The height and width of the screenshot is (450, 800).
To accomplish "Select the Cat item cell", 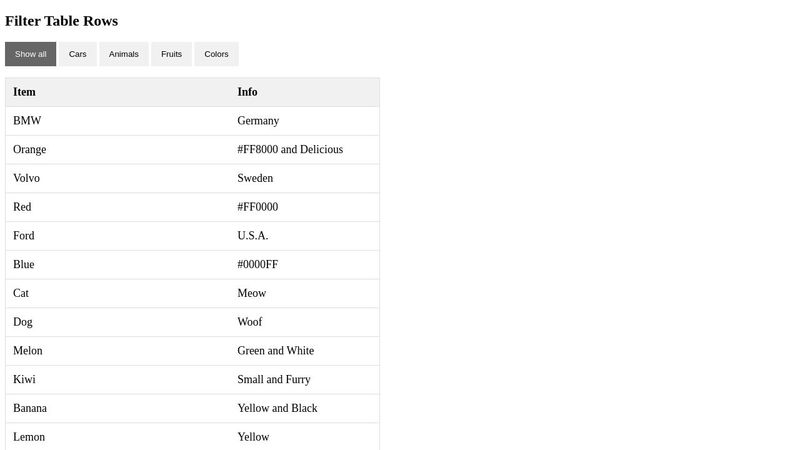I will [x=21, y=293].
